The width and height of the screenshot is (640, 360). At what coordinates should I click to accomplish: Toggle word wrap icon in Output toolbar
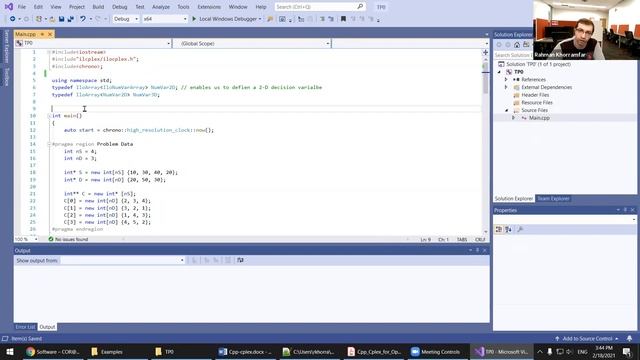pyautogui.click(x=240, y=260)
